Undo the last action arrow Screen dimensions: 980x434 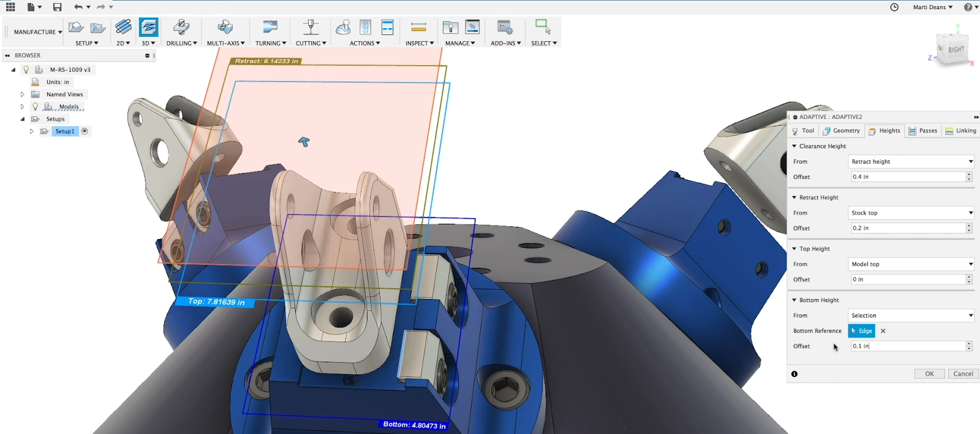click(78, 7)
